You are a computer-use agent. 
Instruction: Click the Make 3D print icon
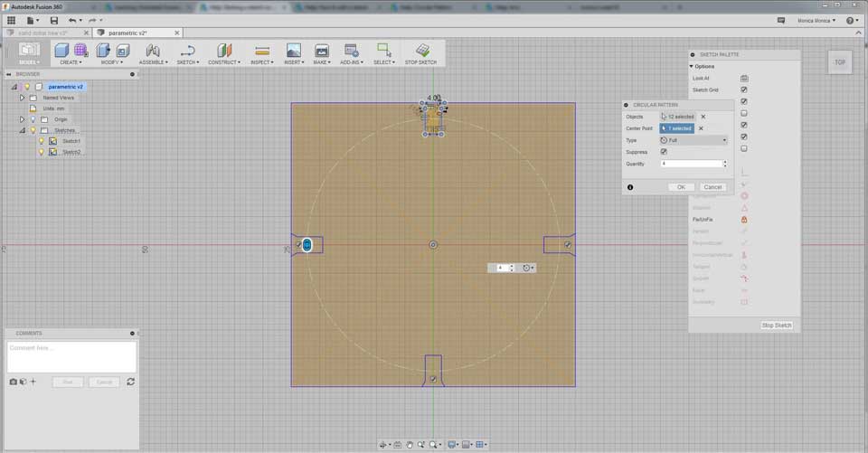(x=322, y=51)
